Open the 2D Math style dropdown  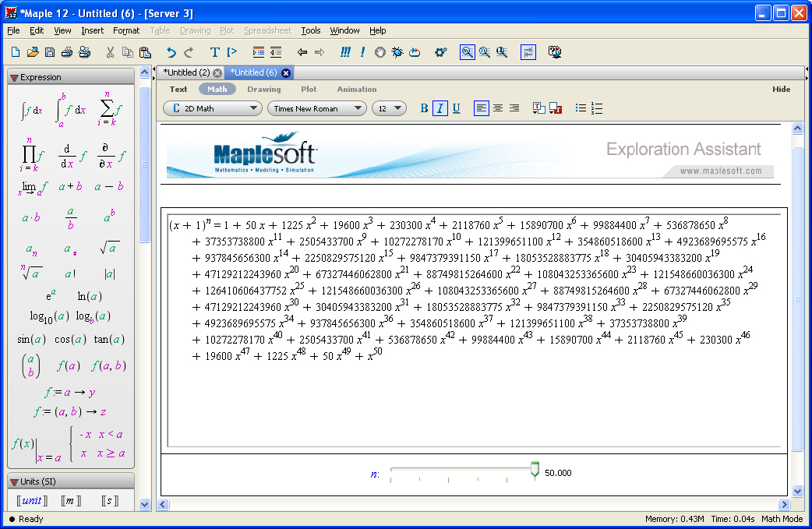click(212, 108)
